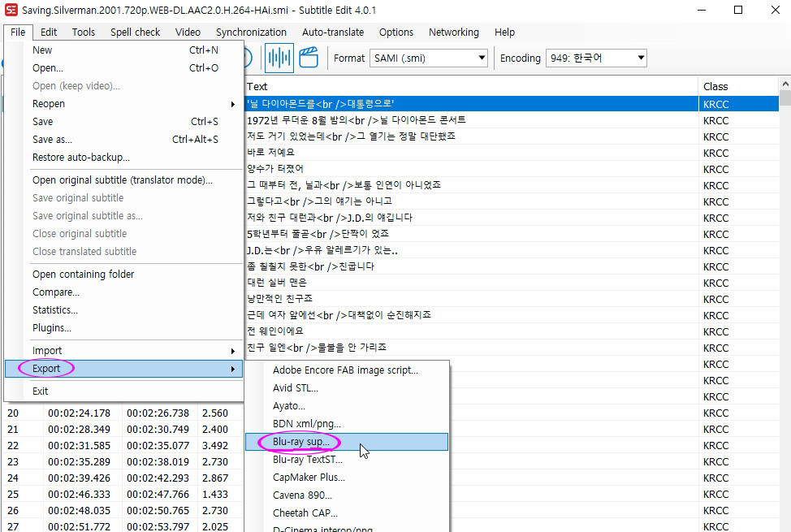Open the Encoding dropdown

point(595,58)
